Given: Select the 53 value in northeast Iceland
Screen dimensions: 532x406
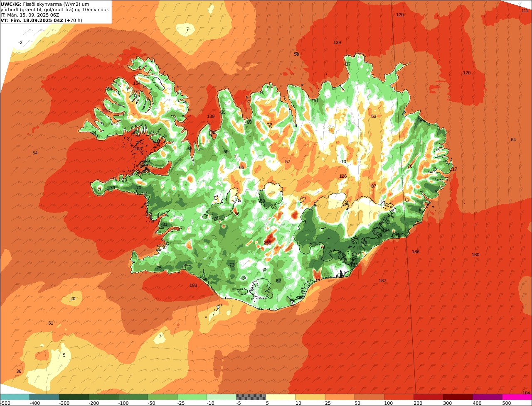Looking at the screenshot, I should pyautogui.click(x=374, y=117).
